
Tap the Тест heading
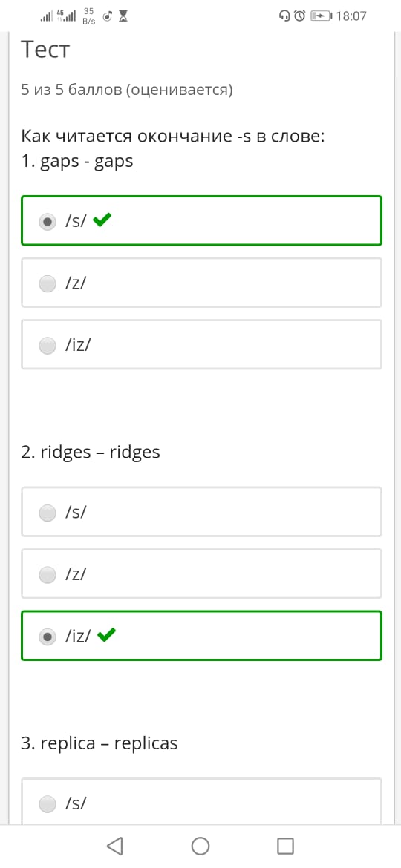(45, 50)
